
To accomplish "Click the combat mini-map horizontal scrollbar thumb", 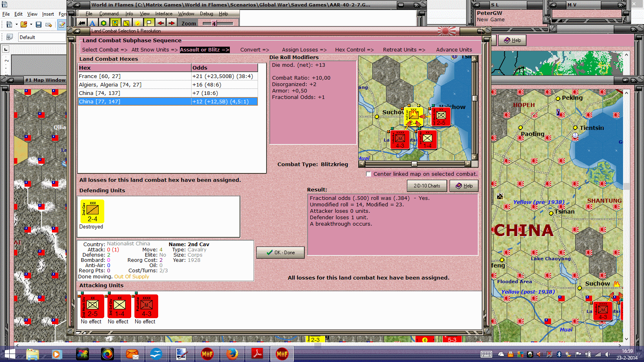I will [x=414, y=164].
